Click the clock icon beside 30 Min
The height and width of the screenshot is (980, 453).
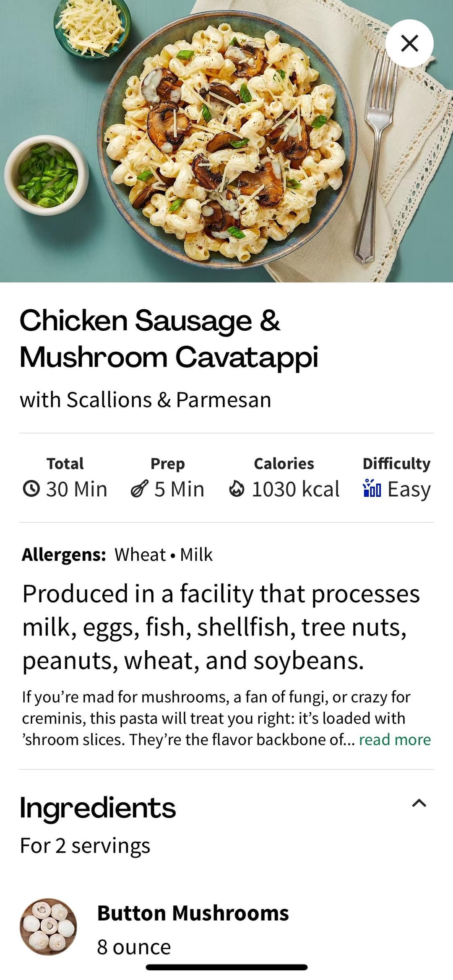tap(31, 489)
